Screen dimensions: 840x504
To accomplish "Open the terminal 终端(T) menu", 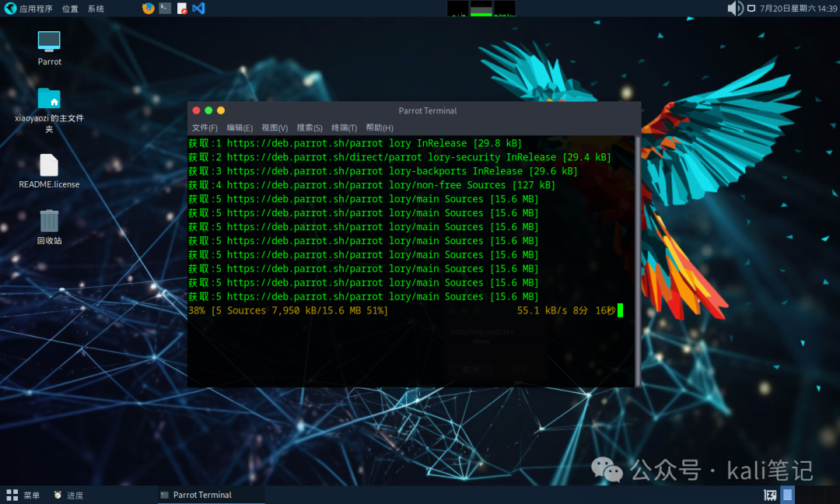I will [x=344, y=128].
